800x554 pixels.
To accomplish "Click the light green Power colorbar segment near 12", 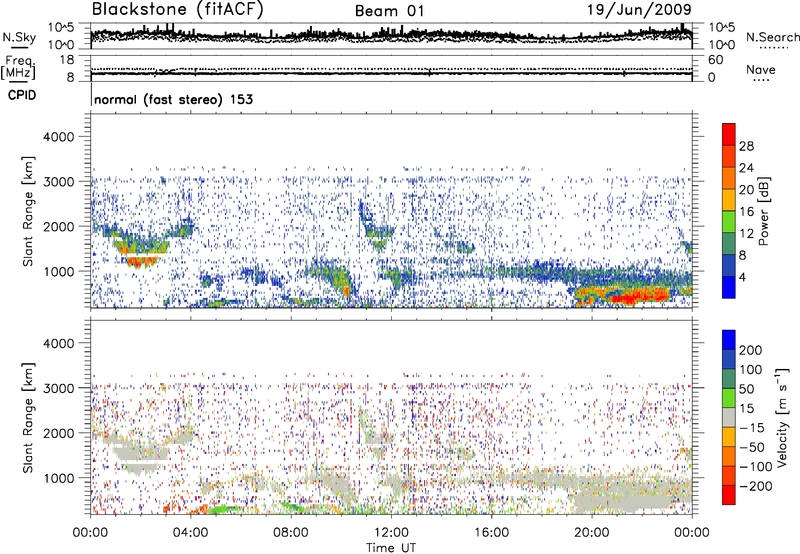I will click(x=729, y=222).
